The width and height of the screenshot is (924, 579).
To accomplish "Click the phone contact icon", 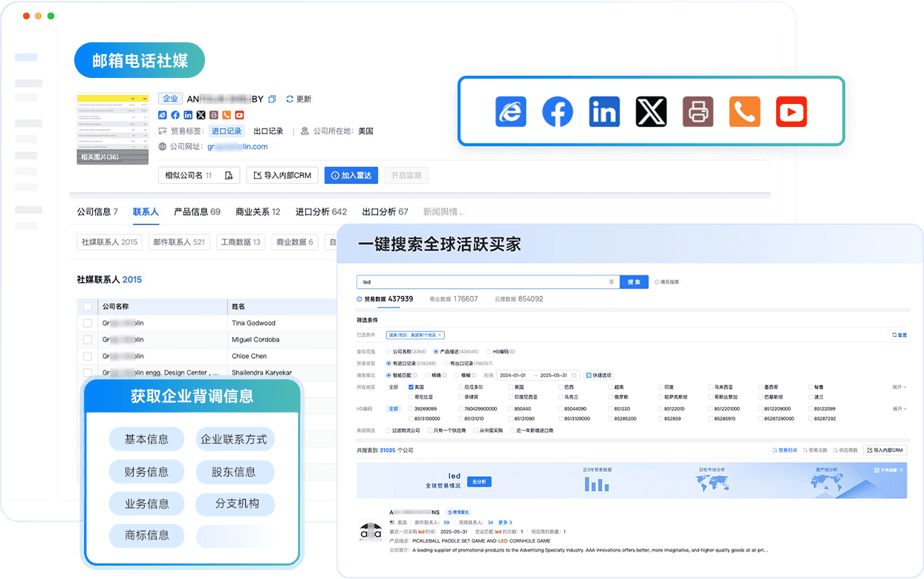I will 744,112.
